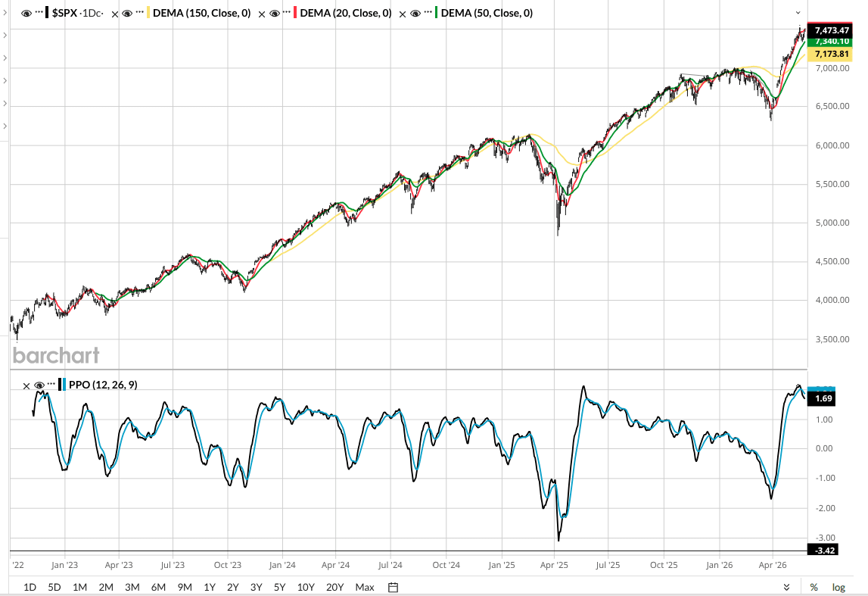This screenshot has width=868, height=596.
Task: Select the 6M time range
Action: (x=158, y=587)
